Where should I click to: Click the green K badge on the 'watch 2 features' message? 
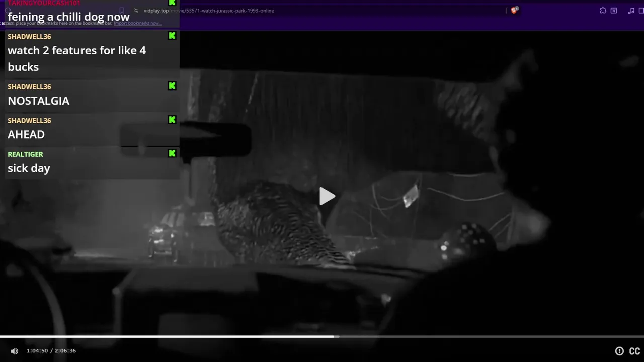click(172, 36)
